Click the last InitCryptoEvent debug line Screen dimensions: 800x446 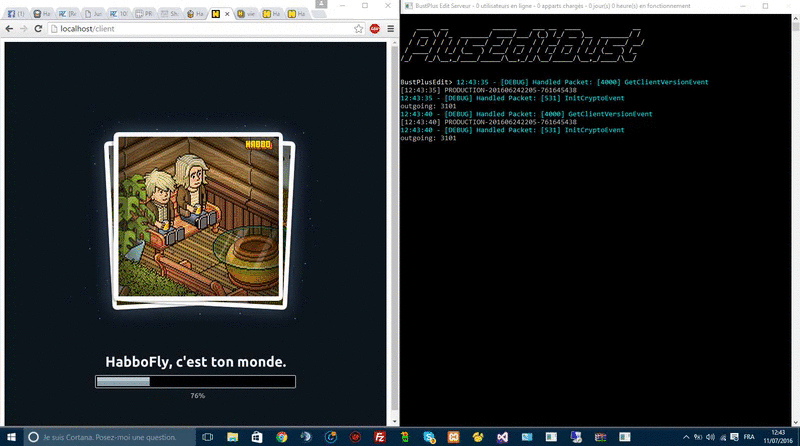tap(512, 130)
